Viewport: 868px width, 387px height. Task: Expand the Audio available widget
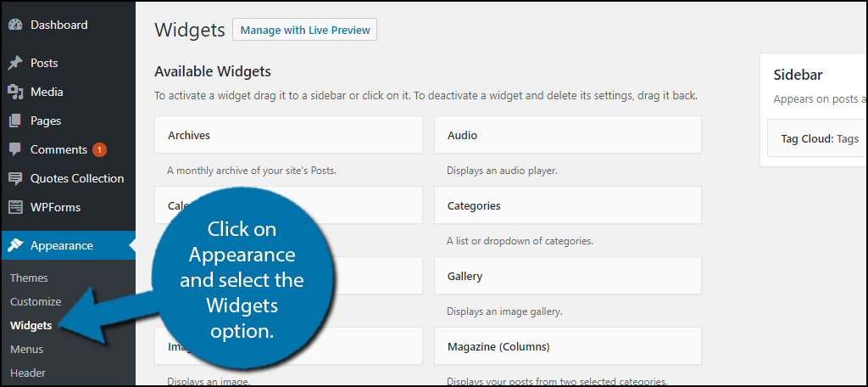click(567, 135)
